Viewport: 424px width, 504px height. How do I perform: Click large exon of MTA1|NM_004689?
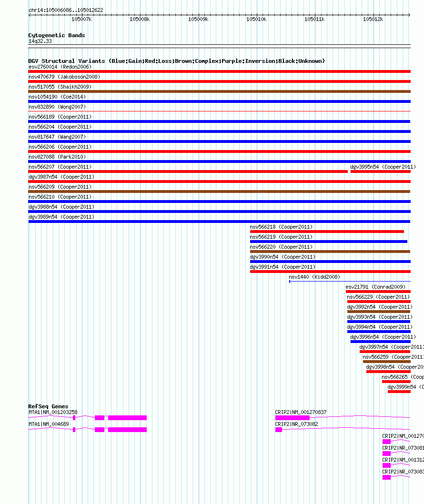(x=128, y=430)
